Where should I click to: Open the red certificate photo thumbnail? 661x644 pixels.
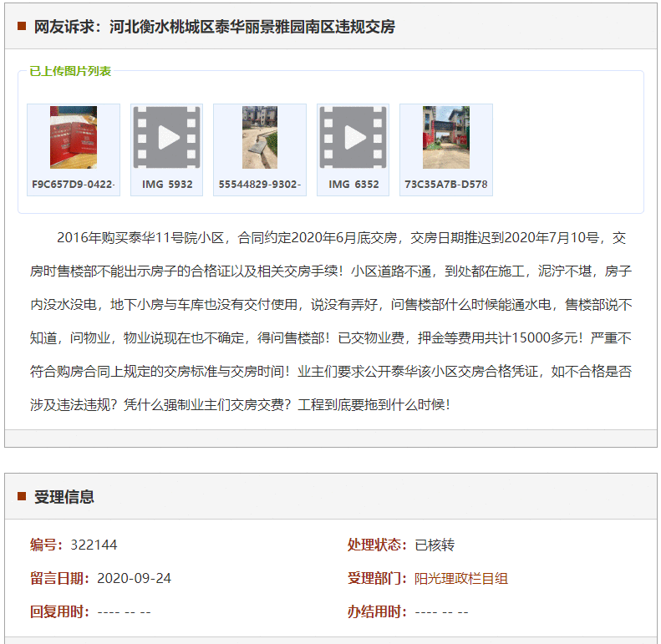coord(74,138)
